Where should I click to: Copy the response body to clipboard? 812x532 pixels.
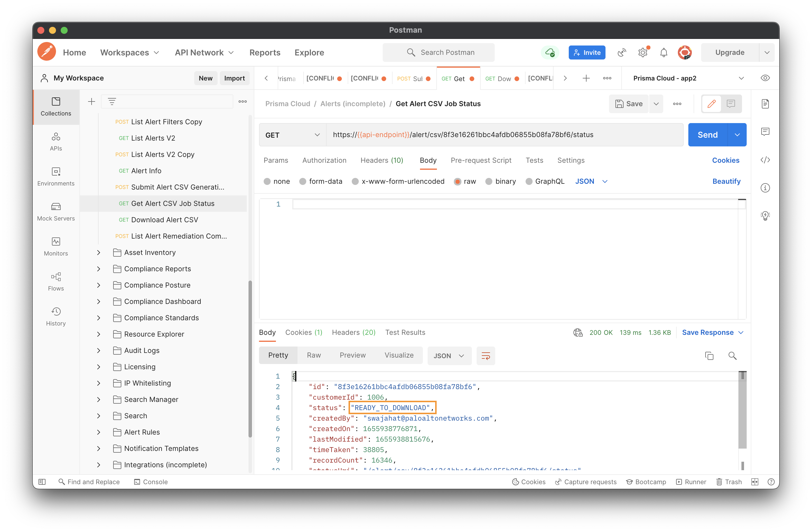coord(709,356)
